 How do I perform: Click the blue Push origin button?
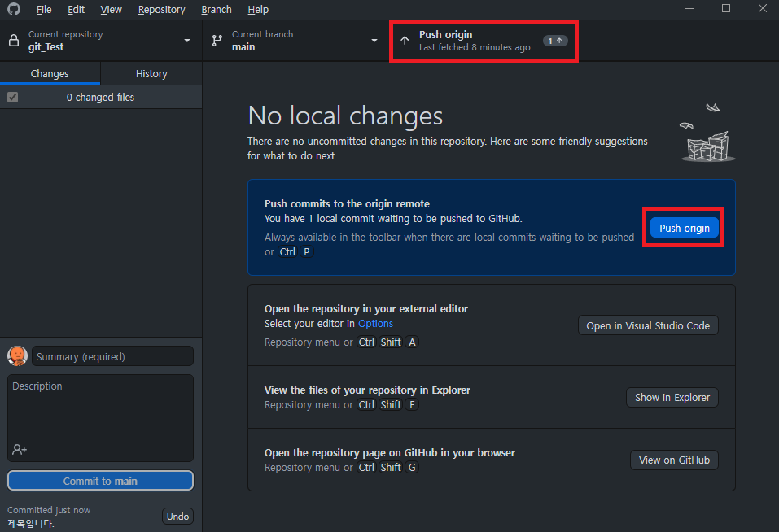[684, 228]
